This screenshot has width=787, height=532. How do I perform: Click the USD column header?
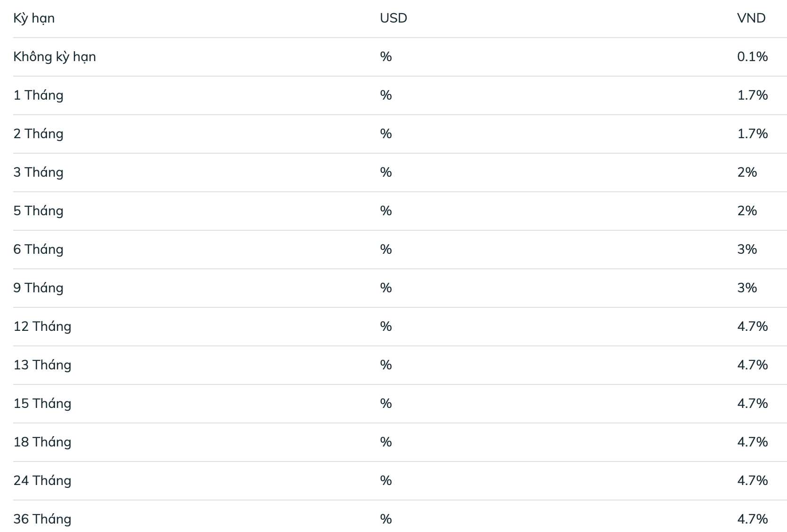pyautogui.click(x=393, y=18)
